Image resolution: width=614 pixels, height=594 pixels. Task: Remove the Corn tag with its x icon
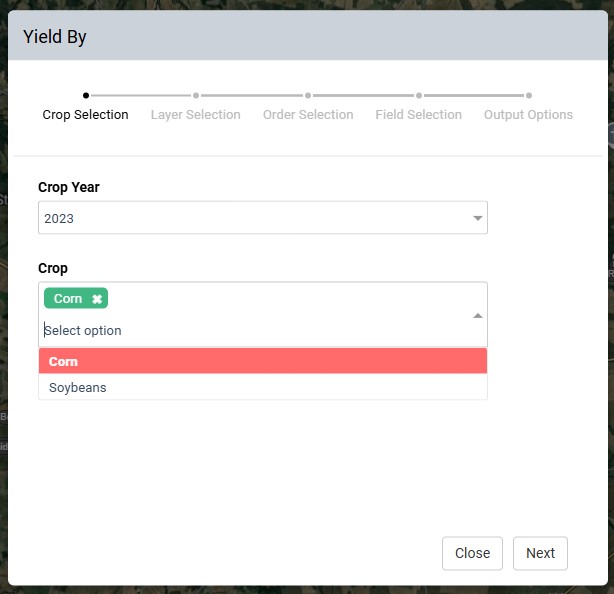point(97,299)
